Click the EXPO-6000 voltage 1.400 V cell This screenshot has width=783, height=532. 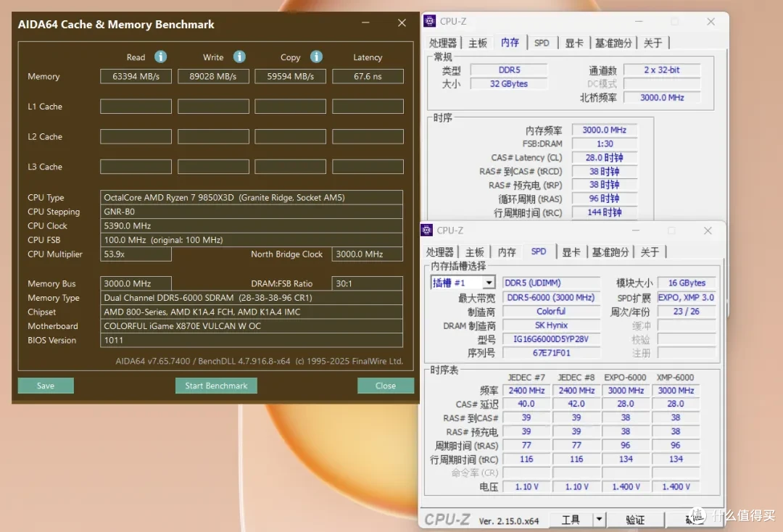[x=626, y=486]
